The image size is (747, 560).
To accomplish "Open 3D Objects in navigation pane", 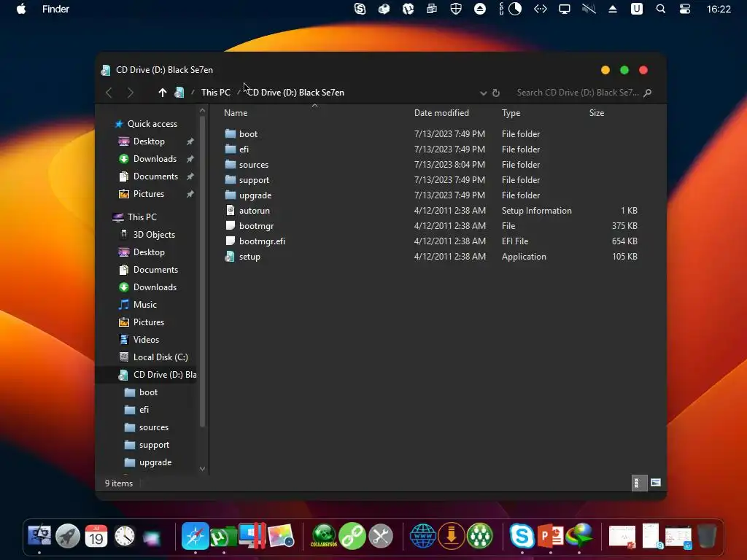I will (154, 235).
